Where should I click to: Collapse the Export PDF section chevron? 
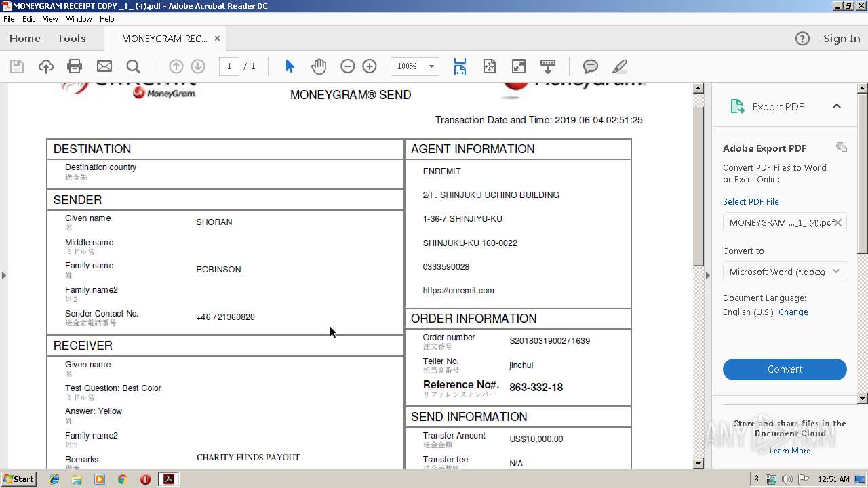tap(837, 106)
